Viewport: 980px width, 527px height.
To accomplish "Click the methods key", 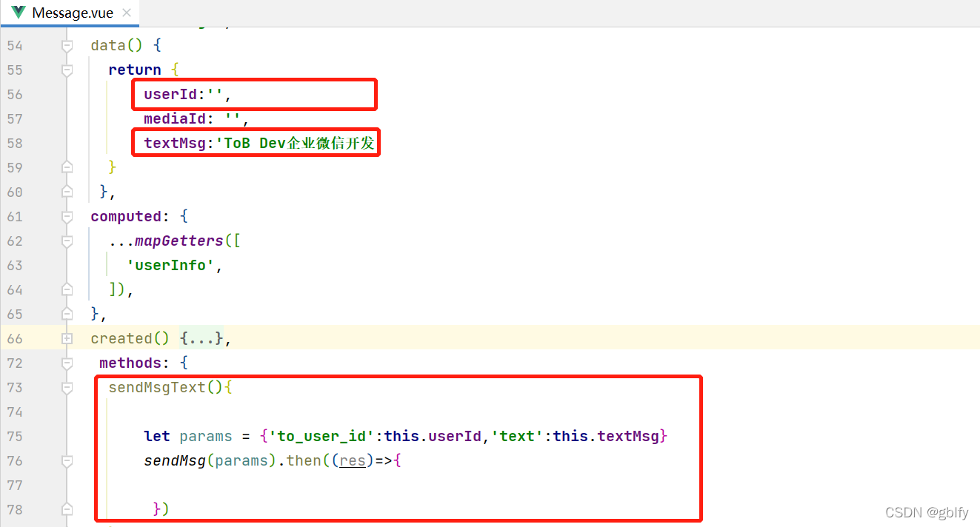I will [130, 363].
